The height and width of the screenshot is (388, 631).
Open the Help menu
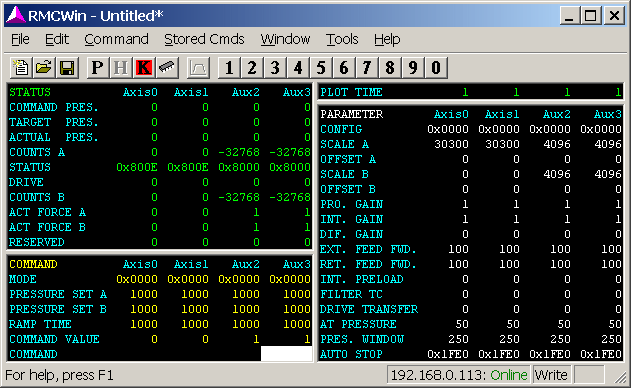point(387,39)
